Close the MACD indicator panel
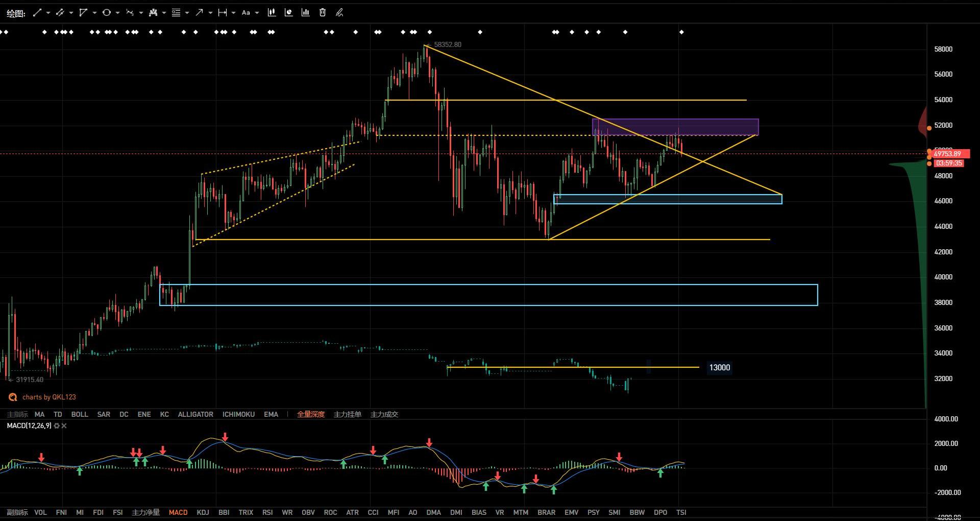The height and width of the screenshot is (521, 980). [x=64, y=426]
